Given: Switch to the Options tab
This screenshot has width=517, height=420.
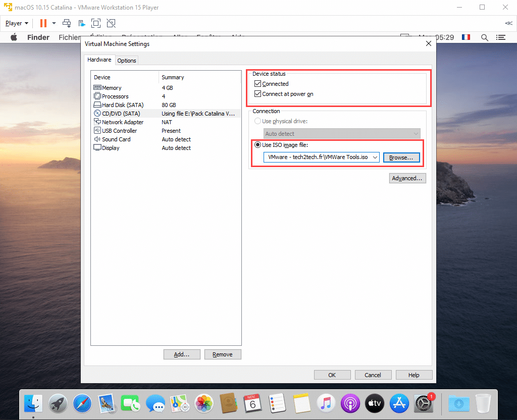Looking at the screenshot, I should 127,61.
